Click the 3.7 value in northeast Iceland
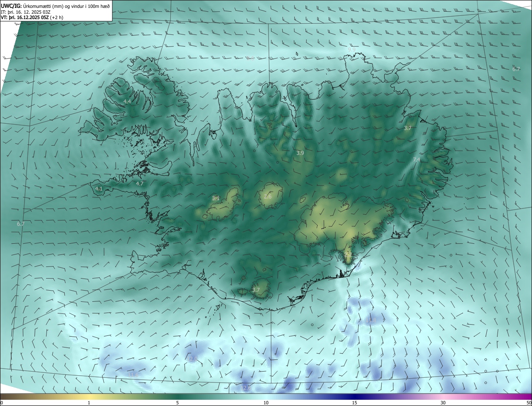532x406 pixels. [408, 128]
